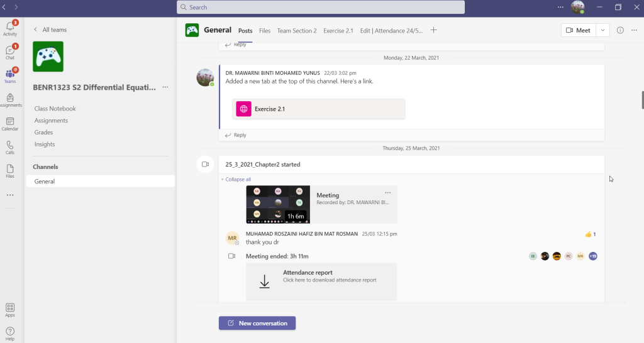Open Chat in the left rail

tap(10, 52)
